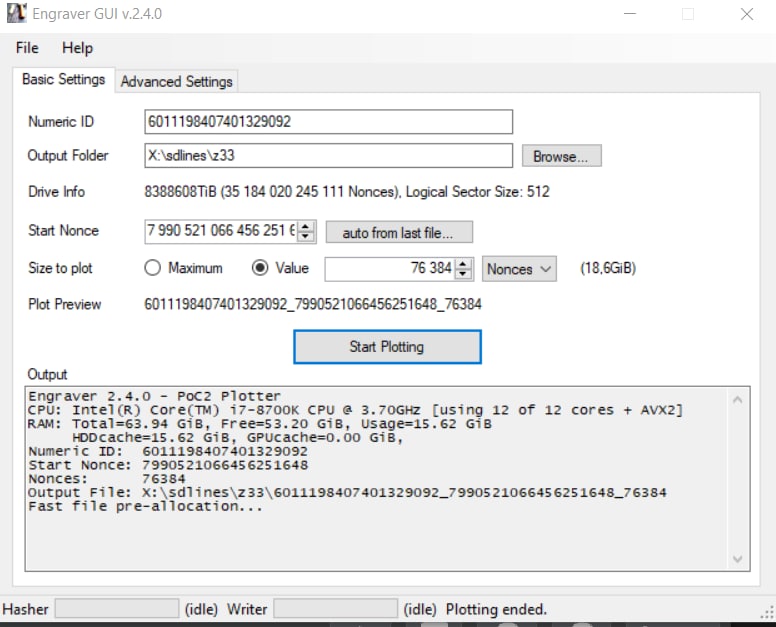Click the HDDcache=15.62 GiB output line

point(238,437)
